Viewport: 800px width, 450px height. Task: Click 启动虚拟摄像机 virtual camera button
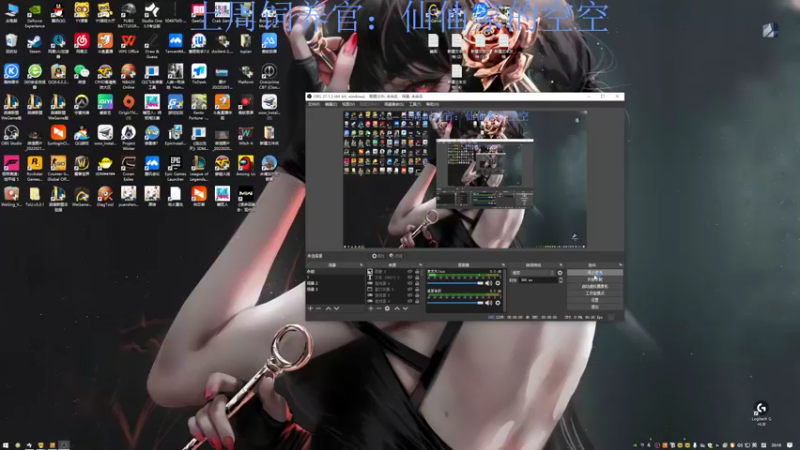tap(595, 287)
